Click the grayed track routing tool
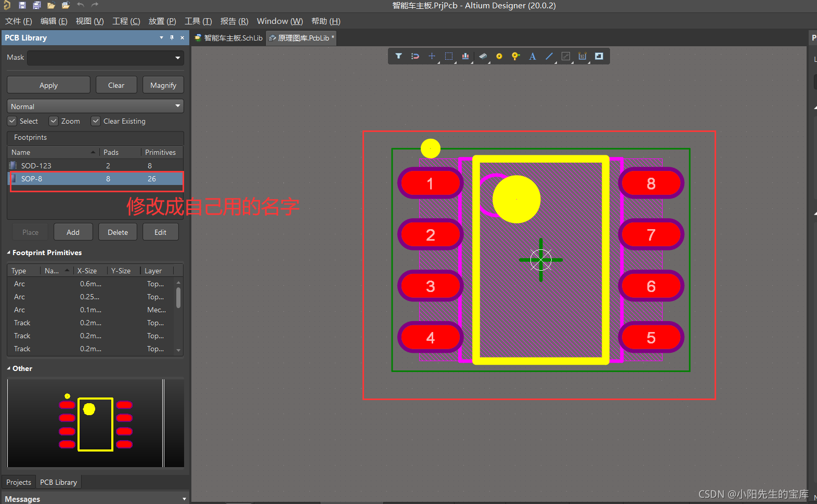Image resolution: width=817 pixels, height=504 pixels. coord(566,56)
